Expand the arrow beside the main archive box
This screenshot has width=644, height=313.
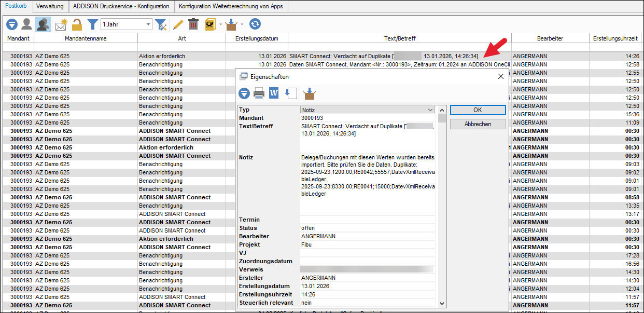coord(242,24)
